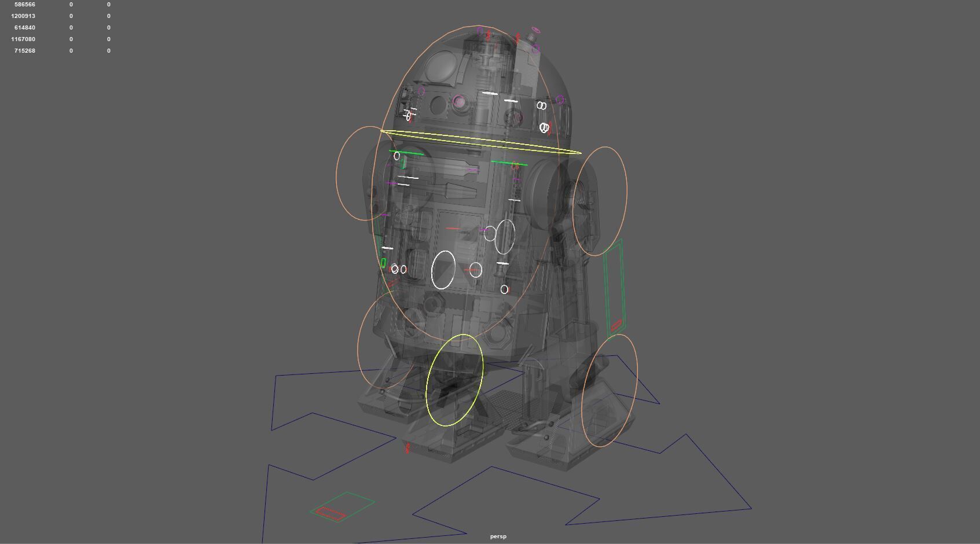The width and height of the screenshot is (980, 544).
Task: Pick the orange circle control at left shoulder
Action: (365, 174)
